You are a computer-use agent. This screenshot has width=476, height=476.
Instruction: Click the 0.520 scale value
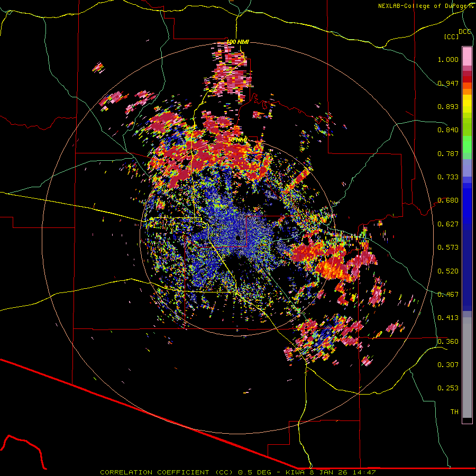[x=448, y=271]
